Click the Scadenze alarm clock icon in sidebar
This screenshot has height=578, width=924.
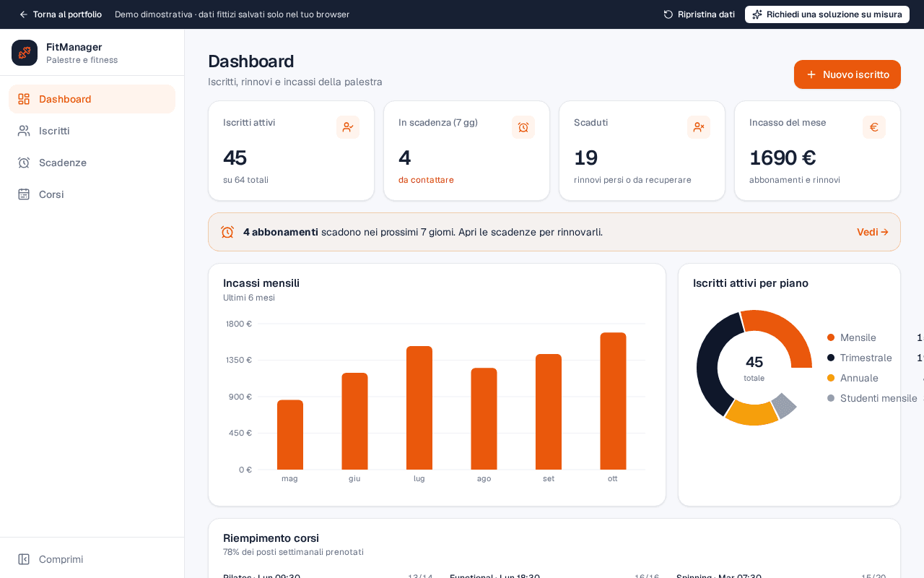click(x=24, y=163)
